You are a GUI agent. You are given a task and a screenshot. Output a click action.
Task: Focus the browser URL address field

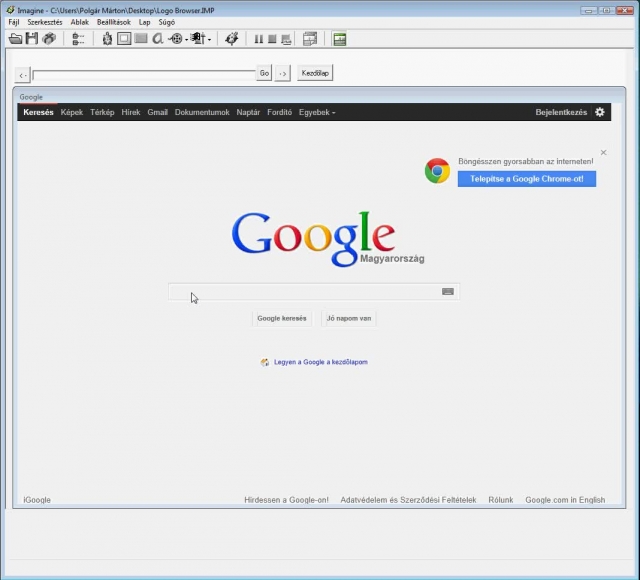[x=144, y=75]
